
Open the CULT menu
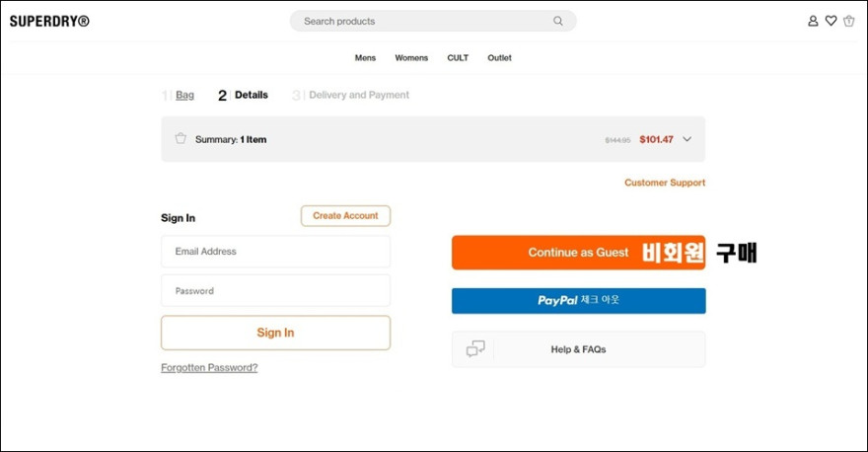point(458,57)
